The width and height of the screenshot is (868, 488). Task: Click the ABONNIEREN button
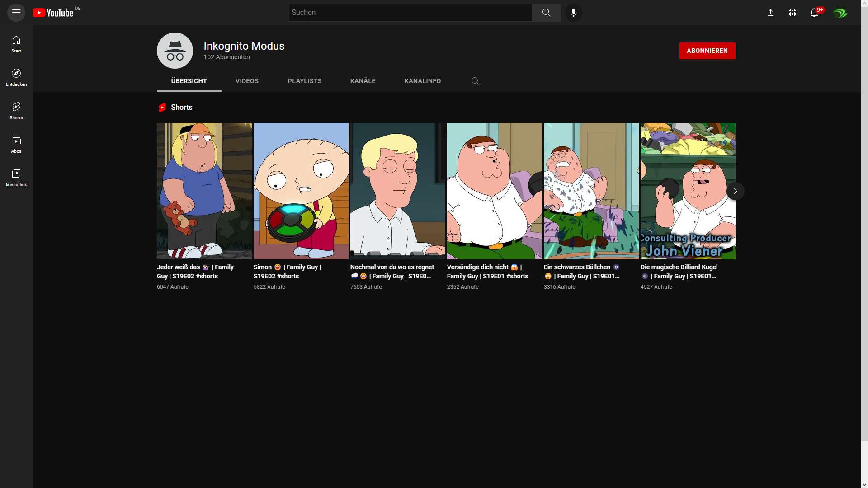tap(707, 51)
